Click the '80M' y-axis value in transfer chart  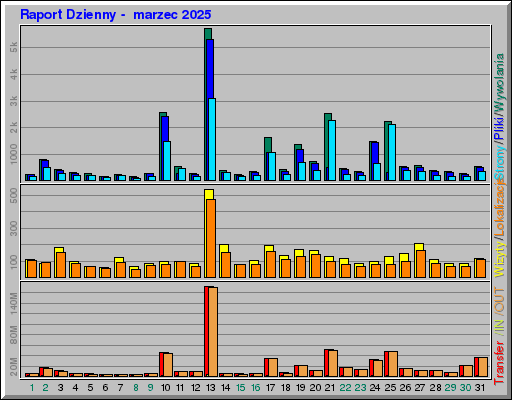click(x=14, y=335)
